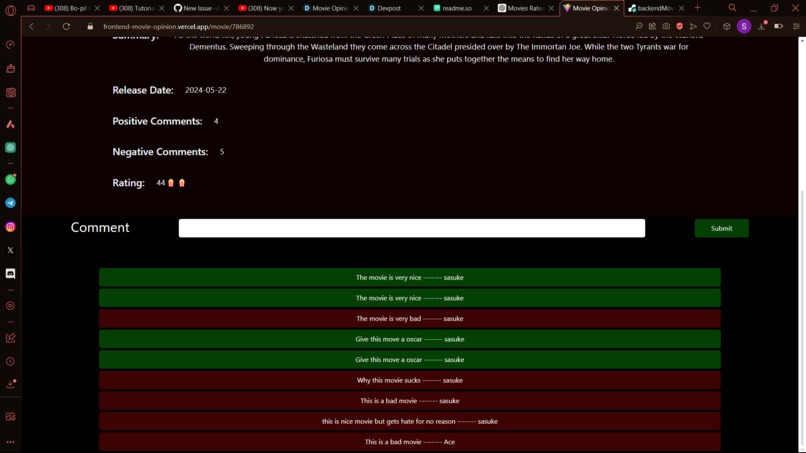Toggle the battery saver icon
Image resolution: width=806 pixels, height=453 pixels.
tap(779, 26)
